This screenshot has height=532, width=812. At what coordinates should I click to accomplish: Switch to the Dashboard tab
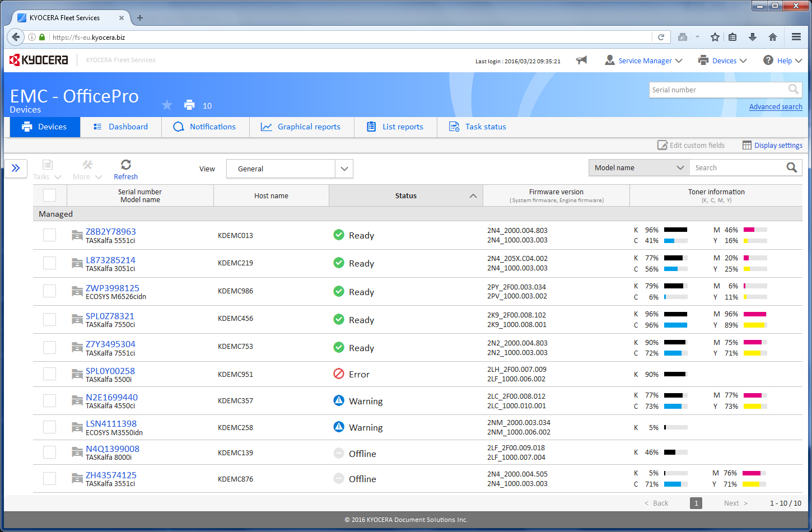pos(120,127)
